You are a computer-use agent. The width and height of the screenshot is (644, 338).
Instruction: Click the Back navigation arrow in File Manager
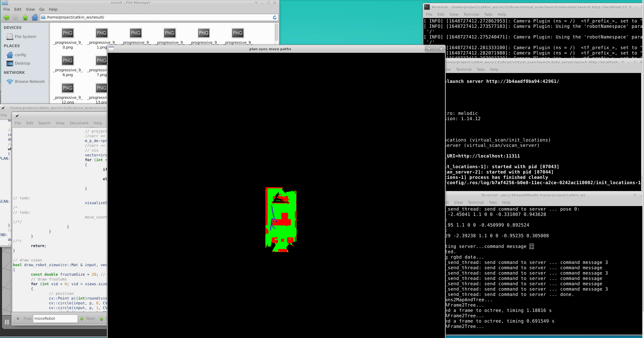[x=6, y=17]
